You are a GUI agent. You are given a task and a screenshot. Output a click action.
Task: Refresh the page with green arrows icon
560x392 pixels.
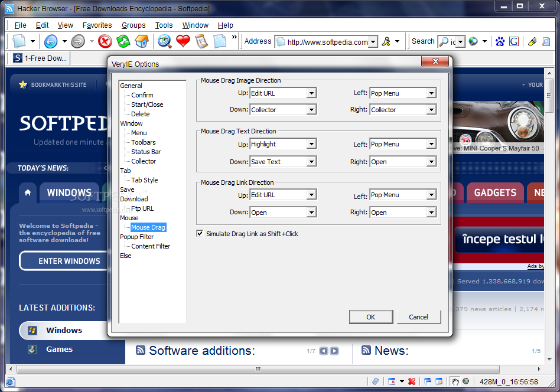(123, 41)
